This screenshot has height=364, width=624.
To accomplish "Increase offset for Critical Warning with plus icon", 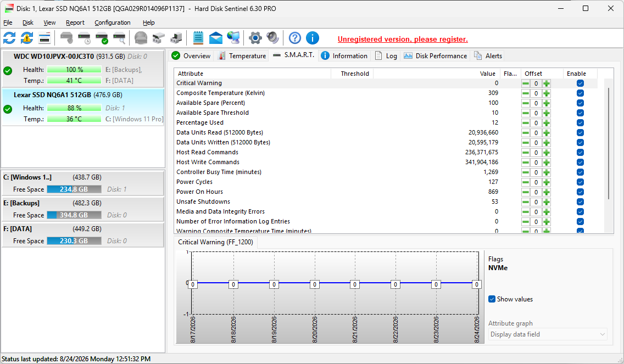I will [547, 83].
